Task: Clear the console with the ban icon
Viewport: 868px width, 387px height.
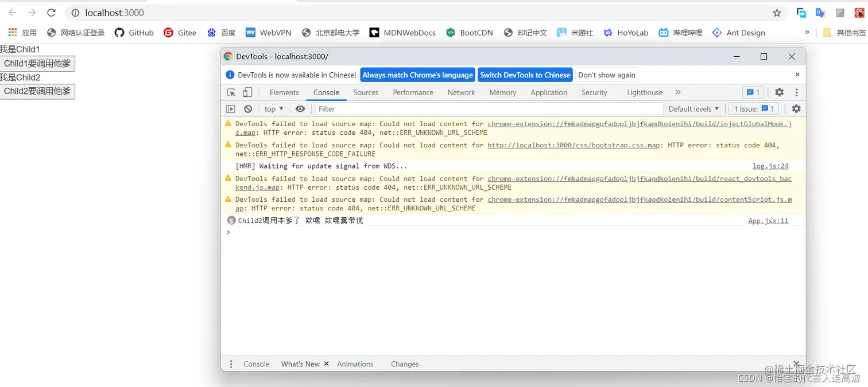Action: pos(248,109)
